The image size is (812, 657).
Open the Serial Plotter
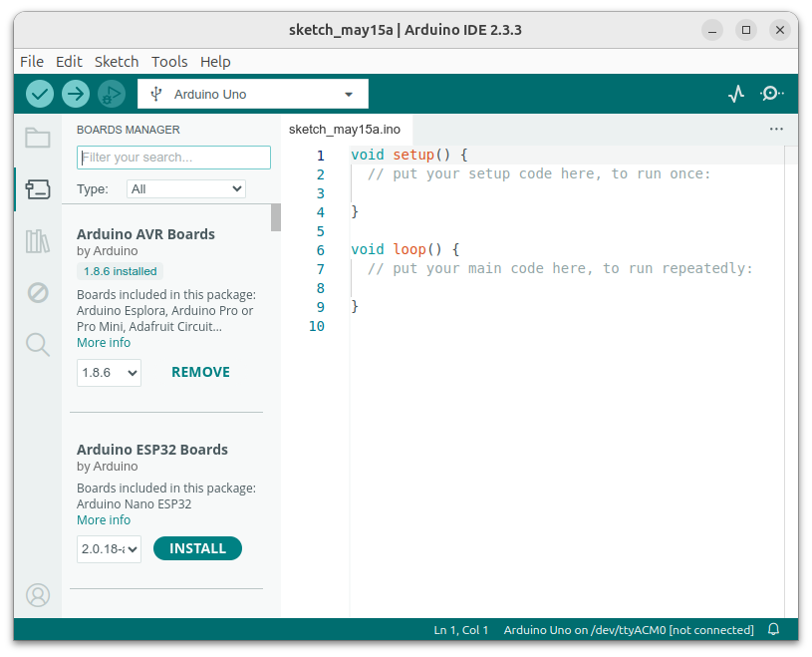click(x=736, y=94)
